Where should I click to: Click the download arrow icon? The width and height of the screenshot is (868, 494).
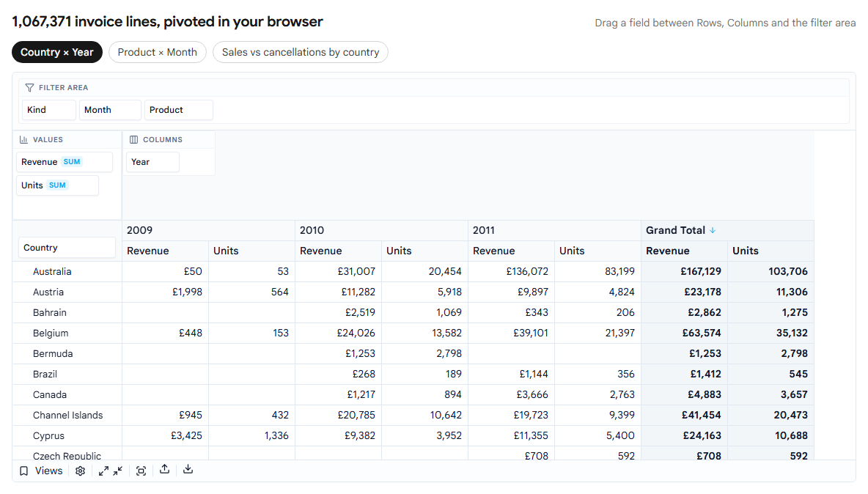pos(188,470)
